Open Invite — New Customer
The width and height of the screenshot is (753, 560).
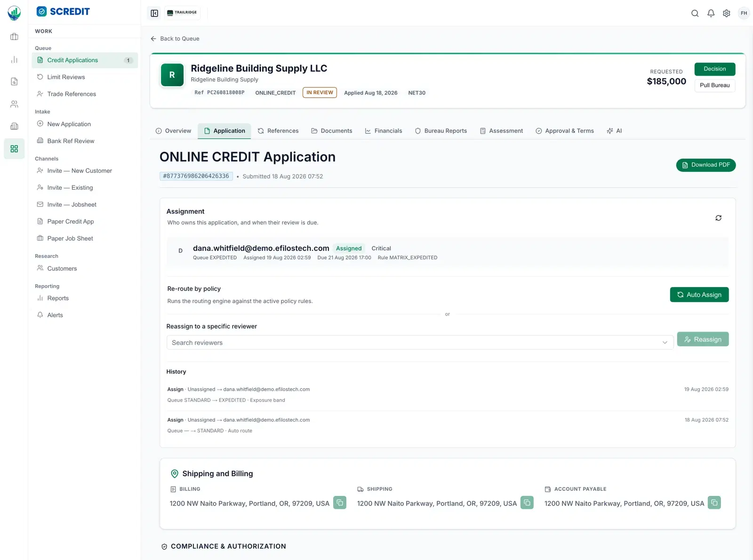pos(85,171)
